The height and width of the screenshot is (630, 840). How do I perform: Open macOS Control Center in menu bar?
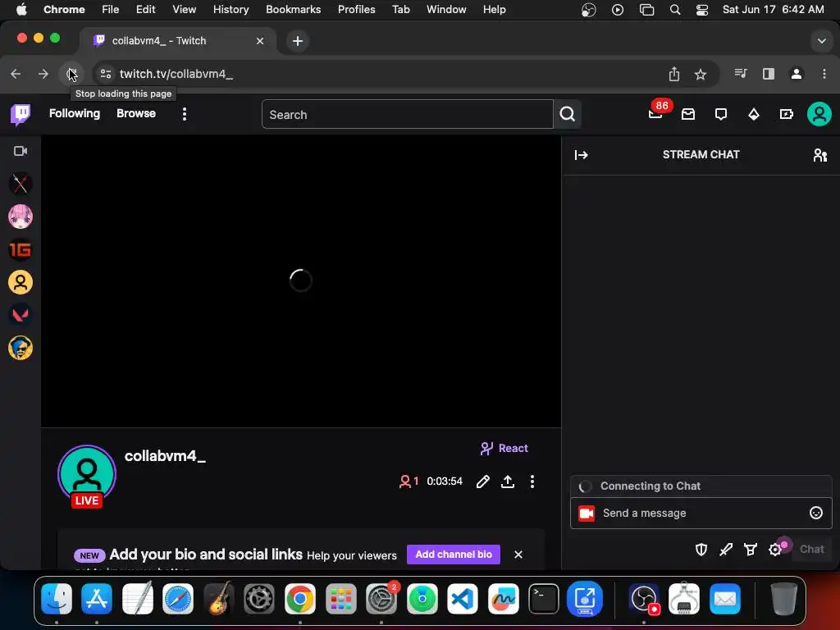(x=702, y=10)
